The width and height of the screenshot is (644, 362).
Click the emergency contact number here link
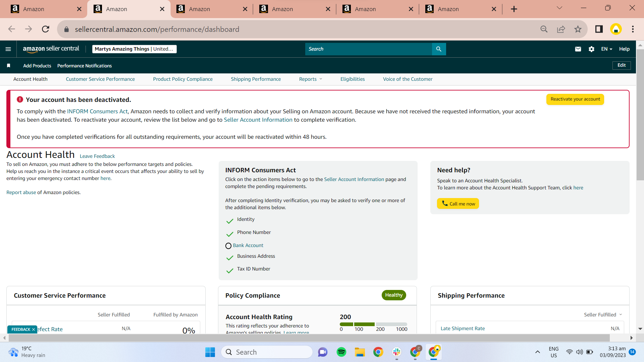105,178
